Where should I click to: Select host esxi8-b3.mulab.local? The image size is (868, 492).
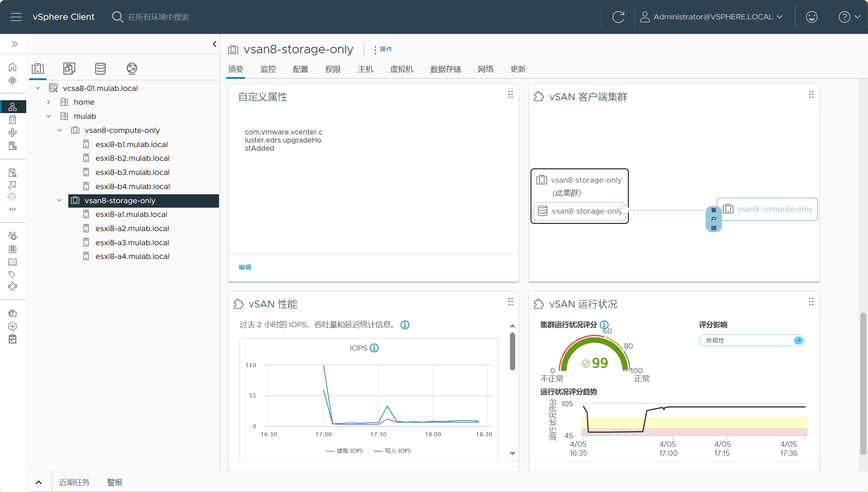(132, 172)
